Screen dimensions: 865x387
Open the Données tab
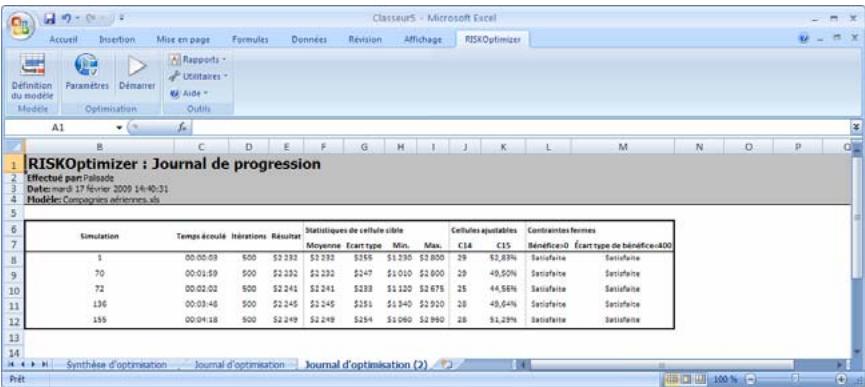[x=309, y=40]
